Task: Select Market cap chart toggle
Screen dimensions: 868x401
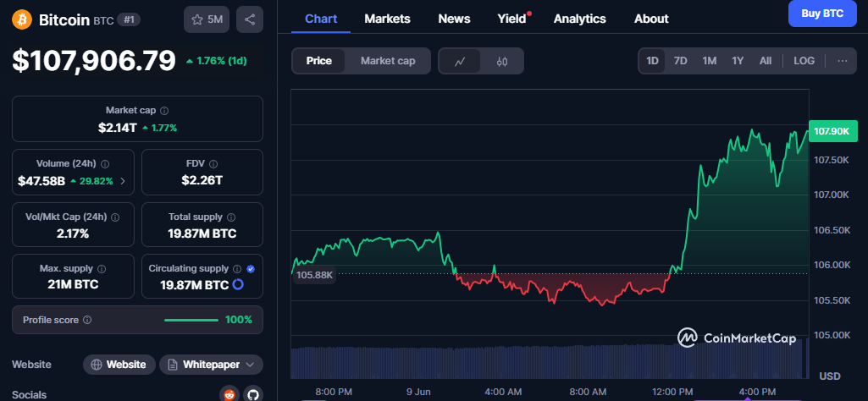Action: tap(388, 61)
